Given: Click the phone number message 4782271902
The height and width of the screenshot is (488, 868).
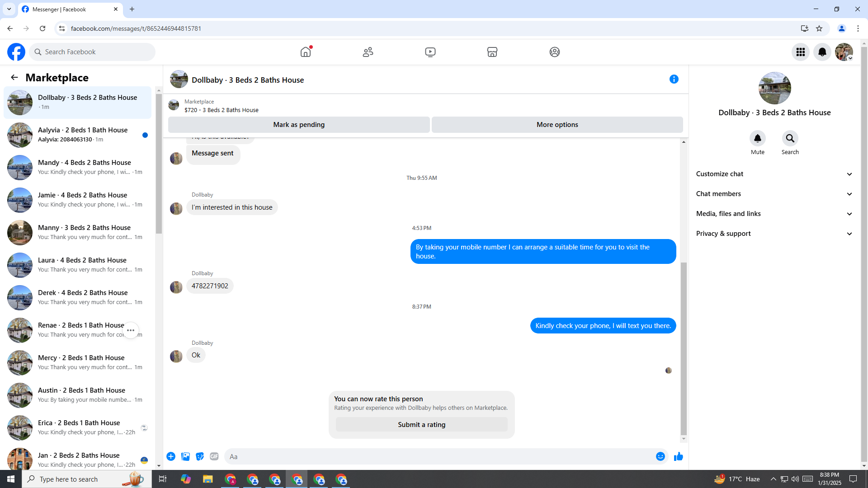Looking at the screenshot, I should coord(210,286).
